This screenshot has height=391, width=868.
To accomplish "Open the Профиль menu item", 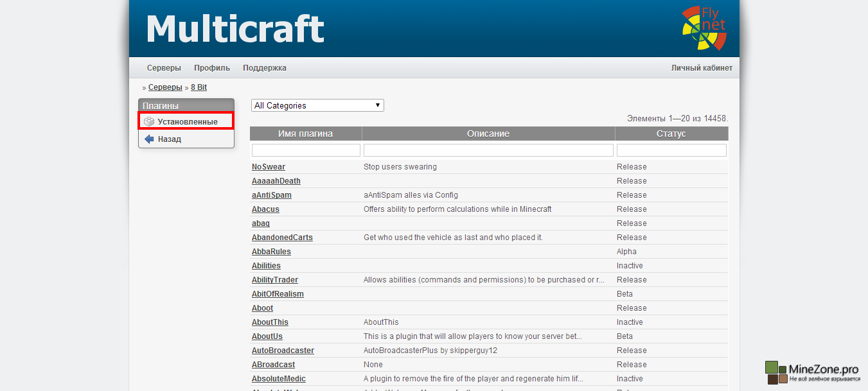I will pos(212,68).
